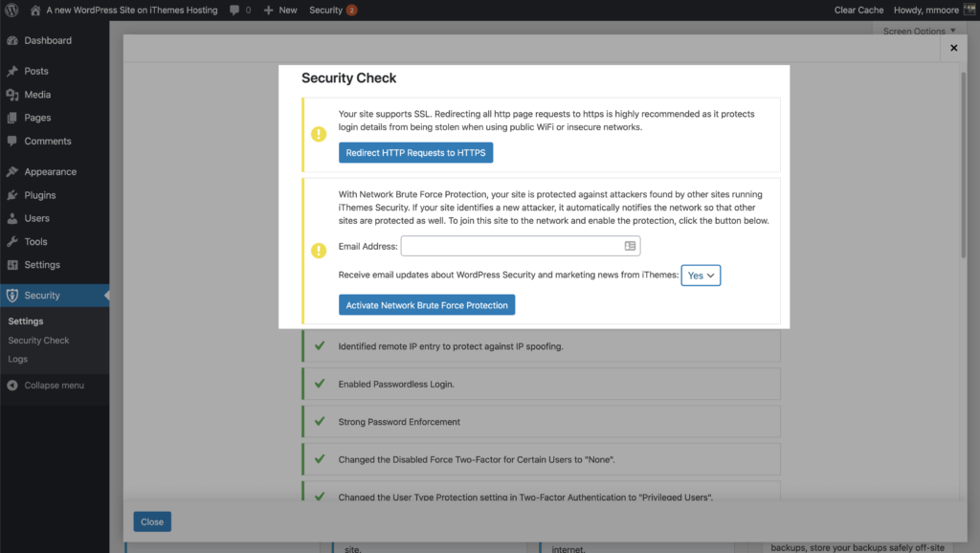The width and height of the screenshot is (980, 553).
Task: Click the Appearance paintbrush icon
Action: [x=12, y=172]
